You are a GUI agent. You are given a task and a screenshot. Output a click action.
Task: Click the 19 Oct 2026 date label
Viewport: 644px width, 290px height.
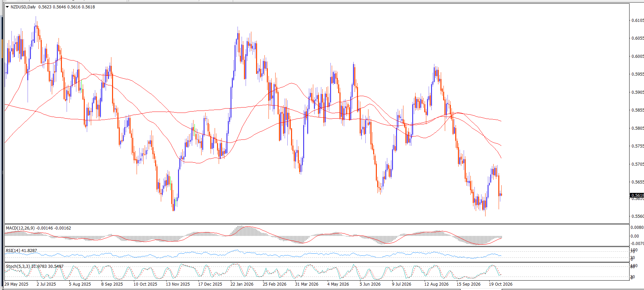point(501,284)
